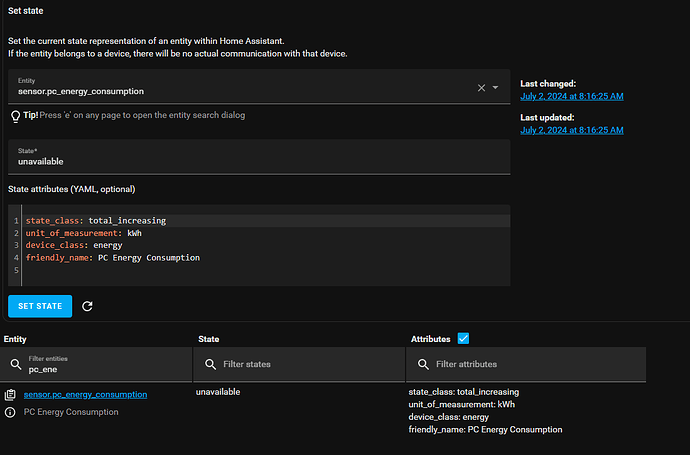
Task: Expand the Entity picker dropdown arrow
Action: pos(496,87)
